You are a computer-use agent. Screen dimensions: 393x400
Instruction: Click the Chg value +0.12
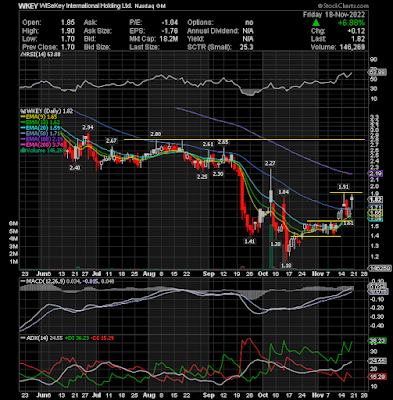tap(356, 31)
